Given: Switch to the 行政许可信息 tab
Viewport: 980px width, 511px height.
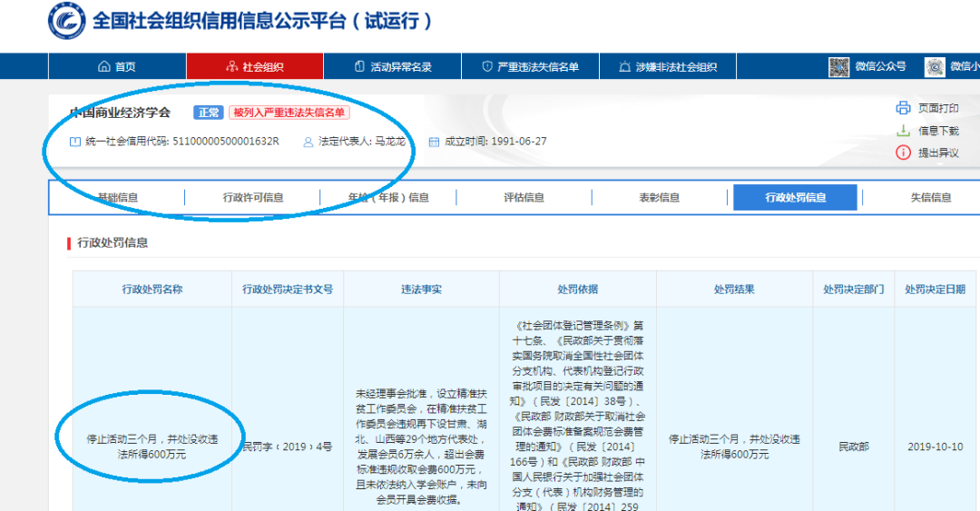Looking at the screenshot, I should point(253,198).
